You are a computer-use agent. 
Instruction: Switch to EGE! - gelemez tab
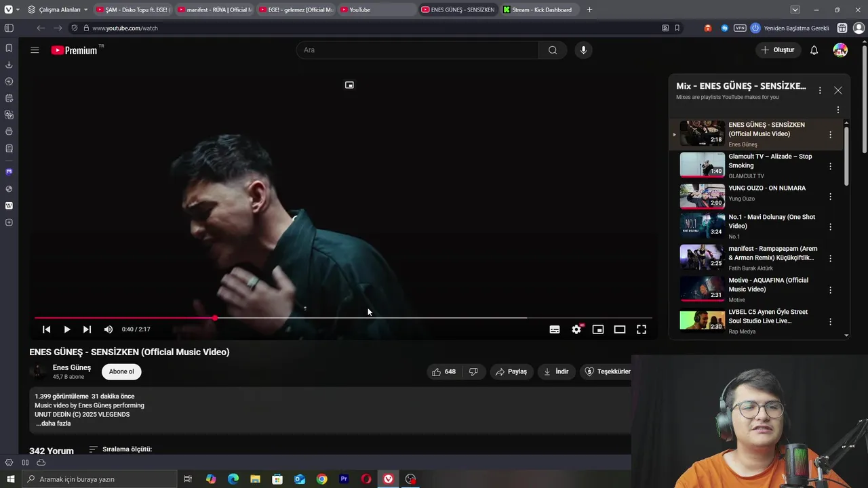[295, 9]
